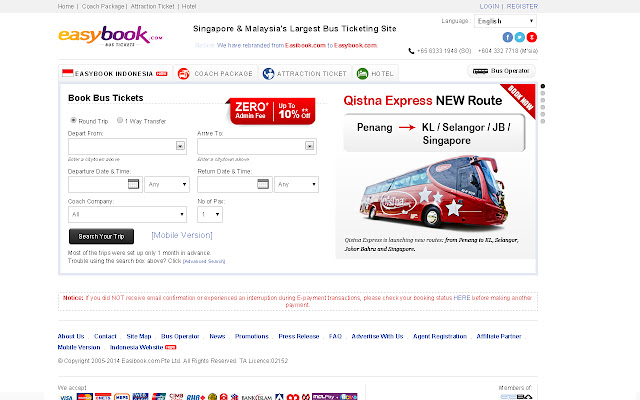The image size is (640, 400).
Task: Click the Advanced Search link
Action: pyautogui.click(x=204, y=261)
